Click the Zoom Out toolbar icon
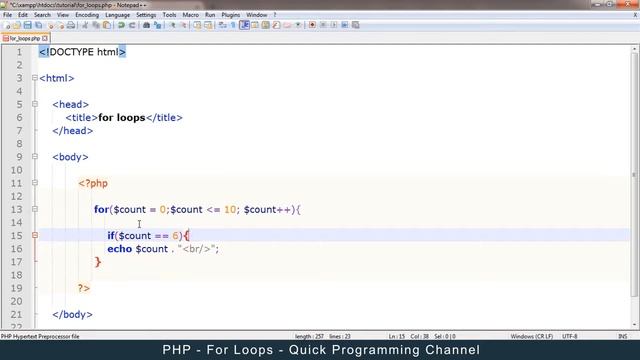640x360 pixels. (184, 25)
